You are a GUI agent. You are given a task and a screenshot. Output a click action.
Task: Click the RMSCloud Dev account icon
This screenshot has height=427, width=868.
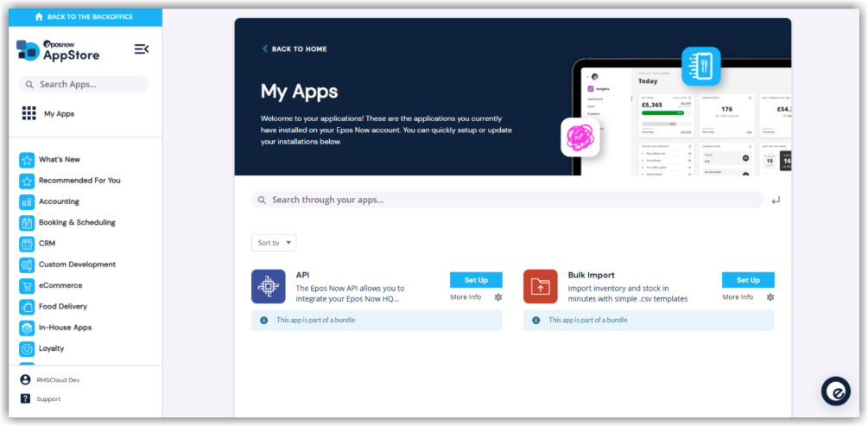click(x=25, y=380)
